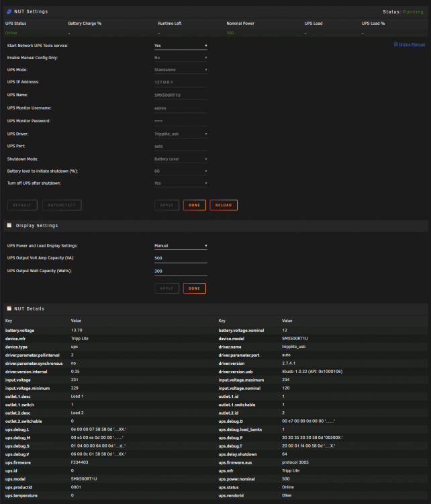
Task: Click the input.voltage.nominal value 120
Action: 285,388
